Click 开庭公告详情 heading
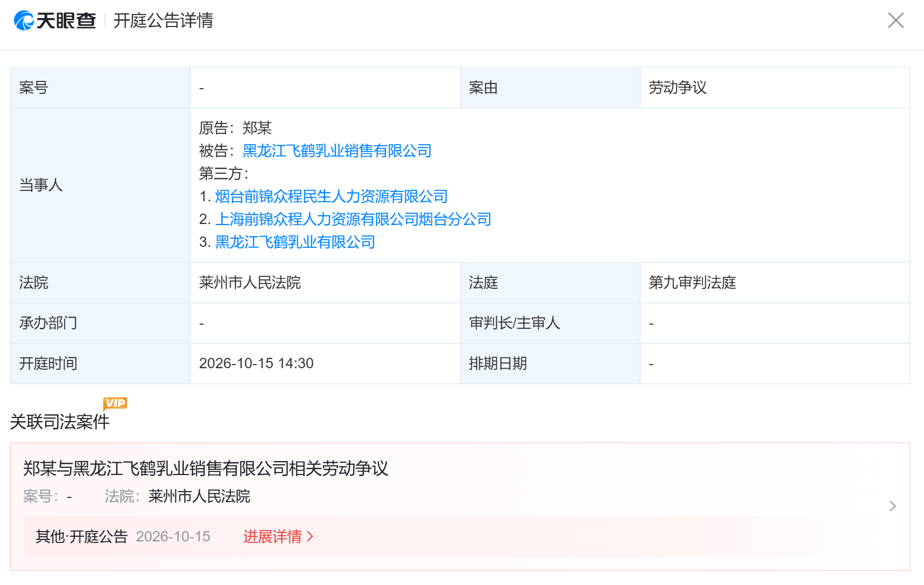Image resolution: width=924 pixels, height=585 pixels. click(x=163, y=21)
